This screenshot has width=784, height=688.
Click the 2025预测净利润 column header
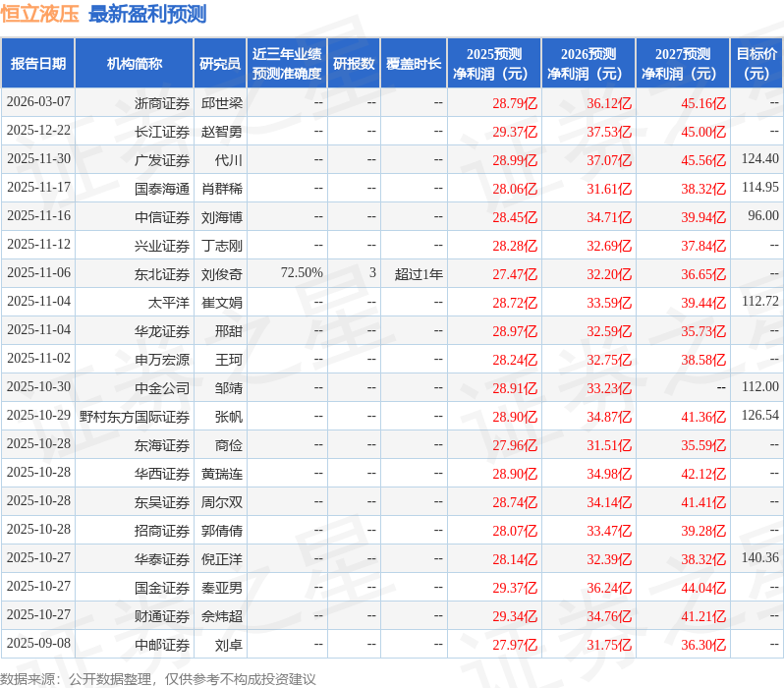pos(494,64)
